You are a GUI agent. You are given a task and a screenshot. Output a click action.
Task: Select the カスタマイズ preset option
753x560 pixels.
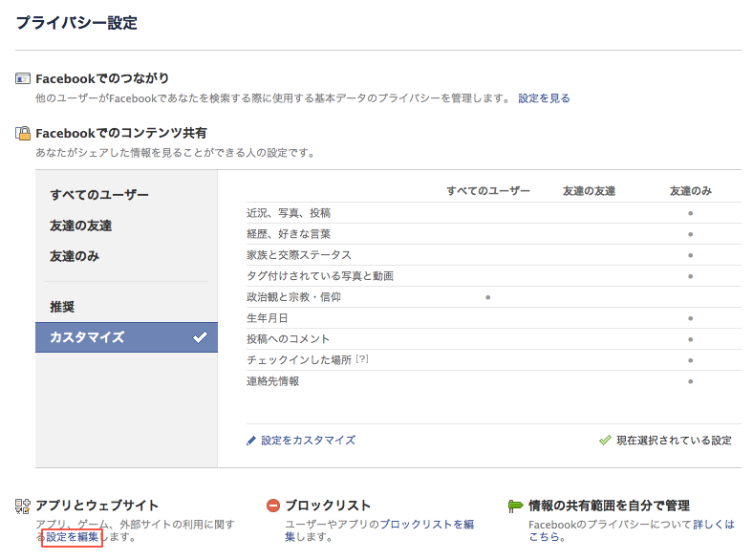click(x=126, y=337)
